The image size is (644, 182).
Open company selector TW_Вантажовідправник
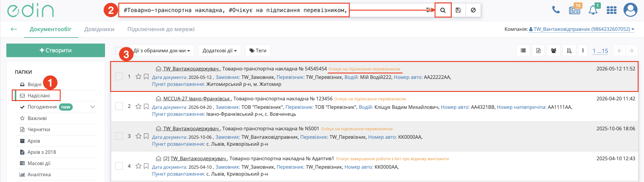point(582,29)
